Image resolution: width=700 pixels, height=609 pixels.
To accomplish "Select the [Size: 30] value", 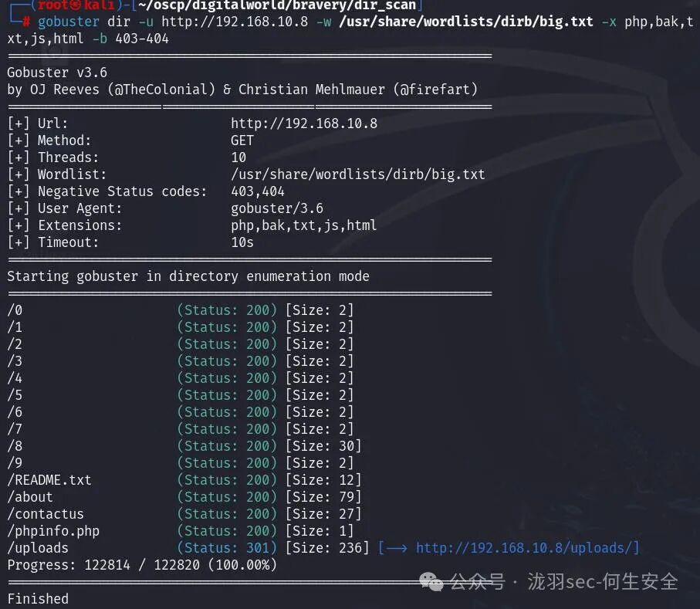I will point(323,446).
